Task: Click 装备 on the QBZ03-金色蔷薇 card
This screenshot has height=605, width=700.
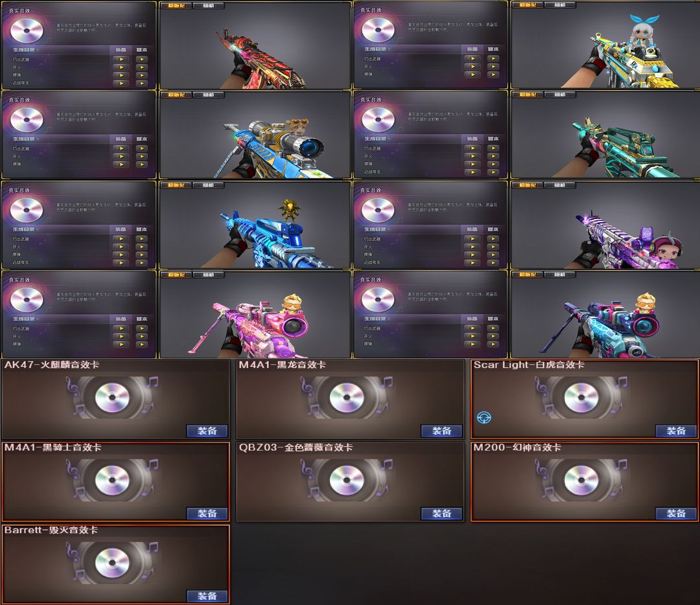Action: coord(441,514)
